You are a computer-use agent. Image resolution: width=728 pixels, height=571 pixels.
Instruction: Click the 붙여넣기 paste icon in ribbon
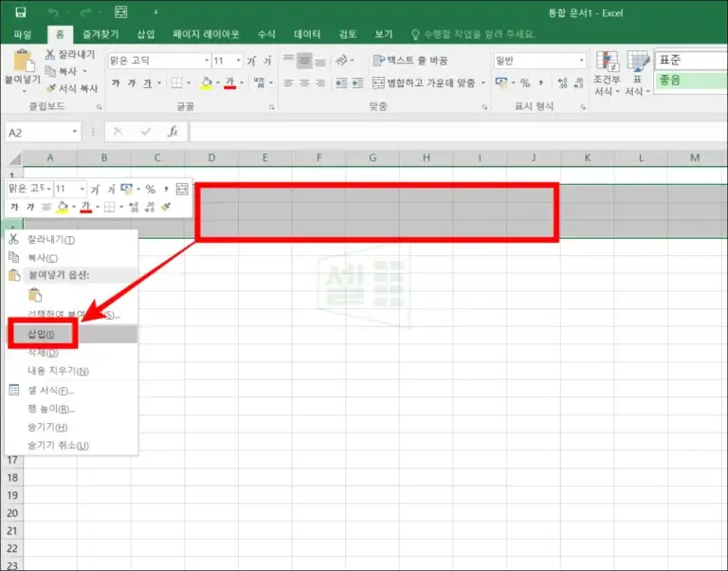23,61
